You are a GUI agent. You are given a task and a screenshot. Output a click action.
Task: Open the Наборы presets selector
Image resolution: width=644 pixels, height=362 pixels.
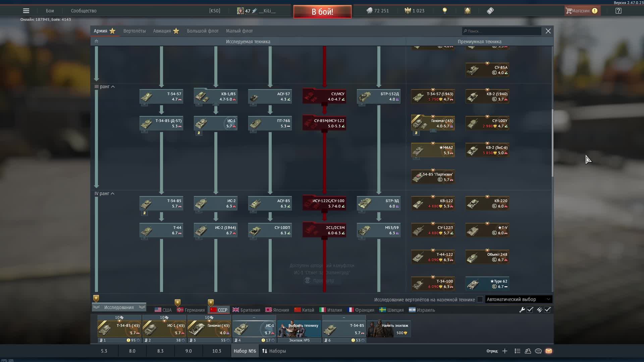274,351
